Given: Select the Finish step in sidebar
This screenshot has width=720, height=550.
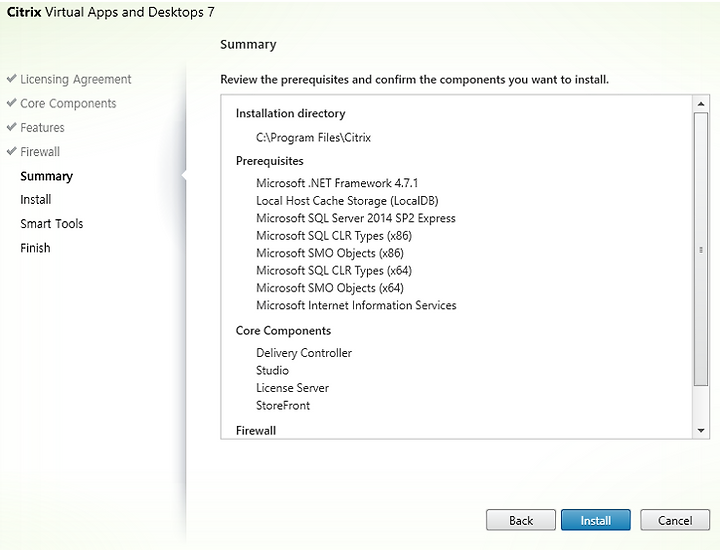Looking at the screenshot, I should pyautogui.click(x=35, y=248).
